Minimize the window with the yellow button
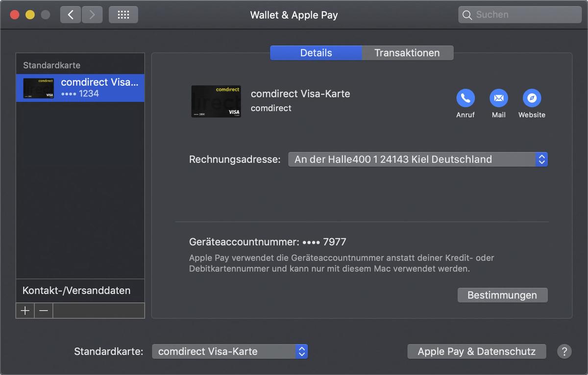Viewport: 588px width, 375px height. (x=30, y=15)
